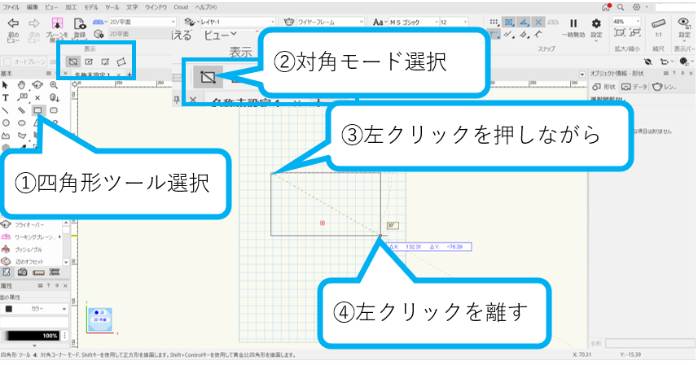Click the align plane icon
The width and height of the screenshot is (698, 365).
[x=57, y=23]
